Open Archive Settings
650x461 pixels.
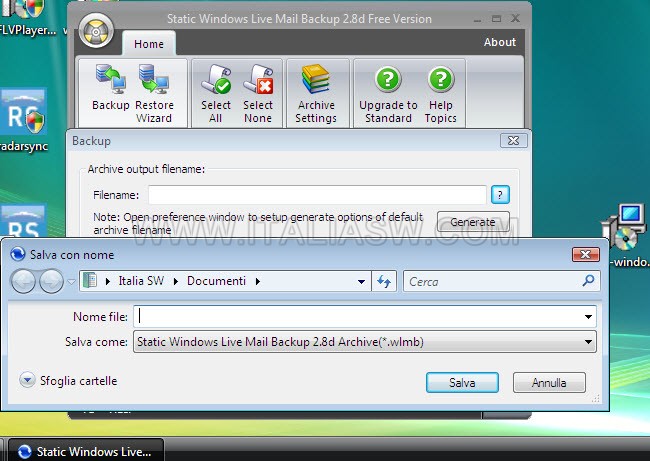pos(316,94)
